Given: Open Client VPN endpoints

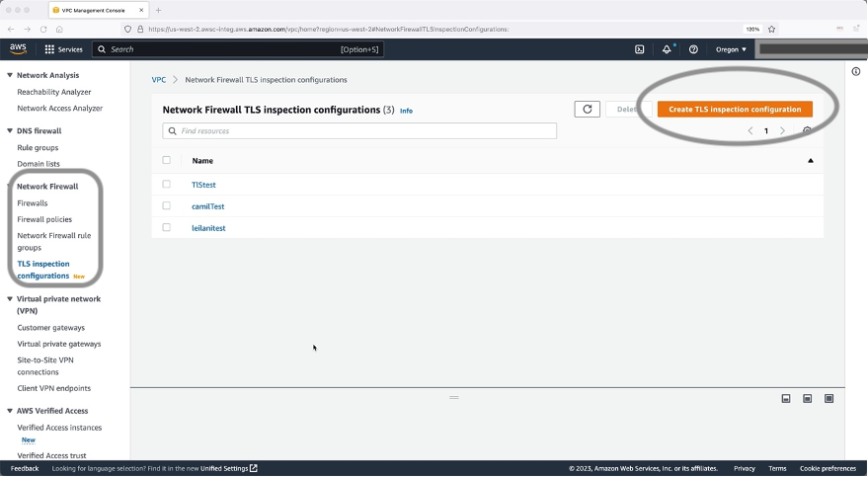Looking at the screenshot, I should click(53, 388).
